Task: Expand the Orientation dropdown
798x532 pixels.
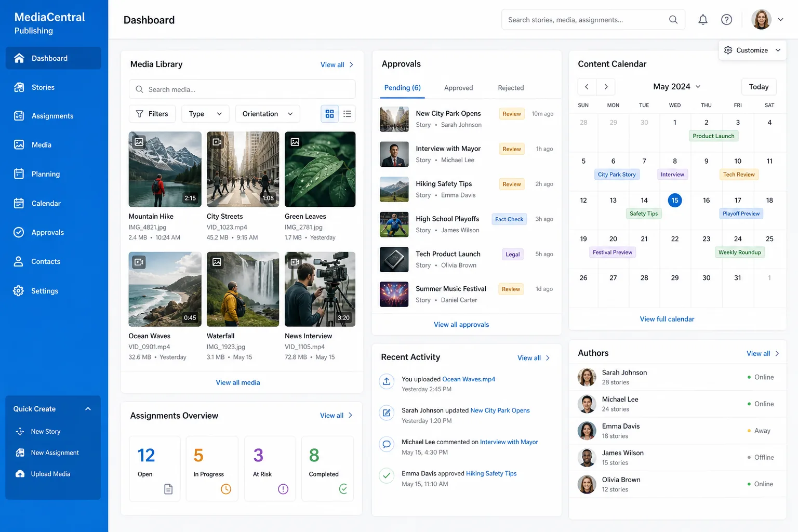Action: coord(268,114)
